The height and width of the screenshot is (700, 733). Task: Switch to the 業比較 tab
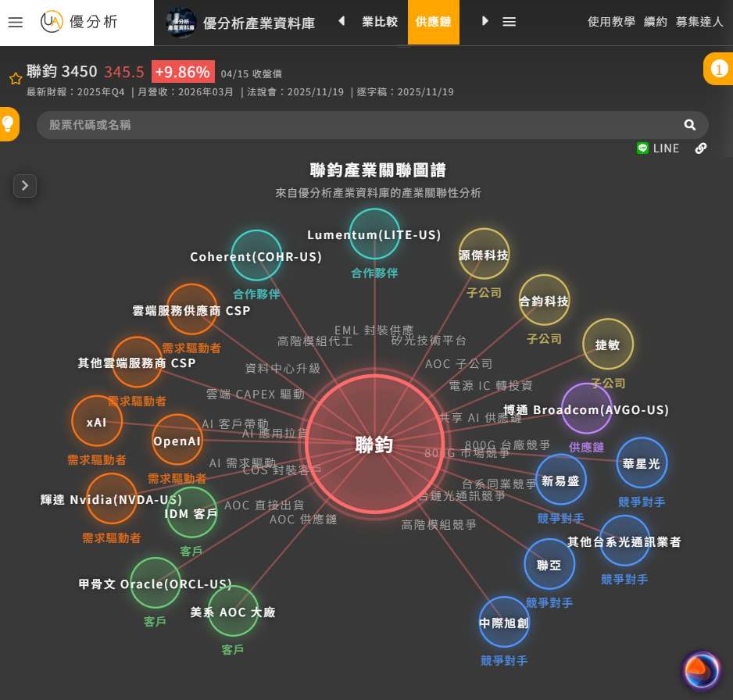point(379,22)
